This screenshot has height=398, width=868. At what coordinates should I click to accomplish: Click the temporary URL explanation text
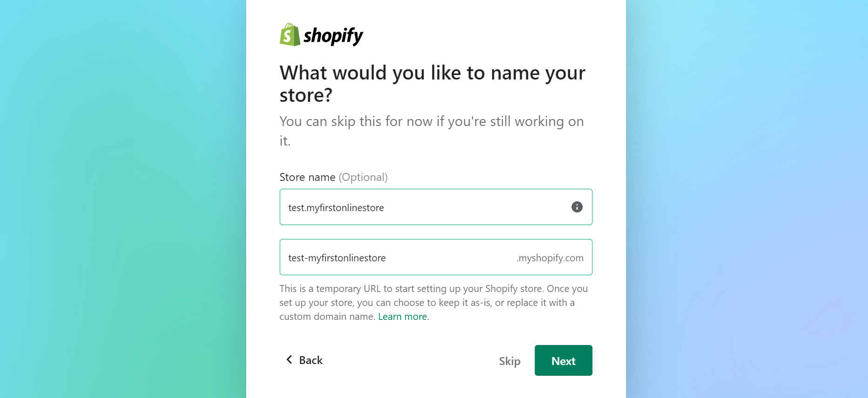click(433, 302)
